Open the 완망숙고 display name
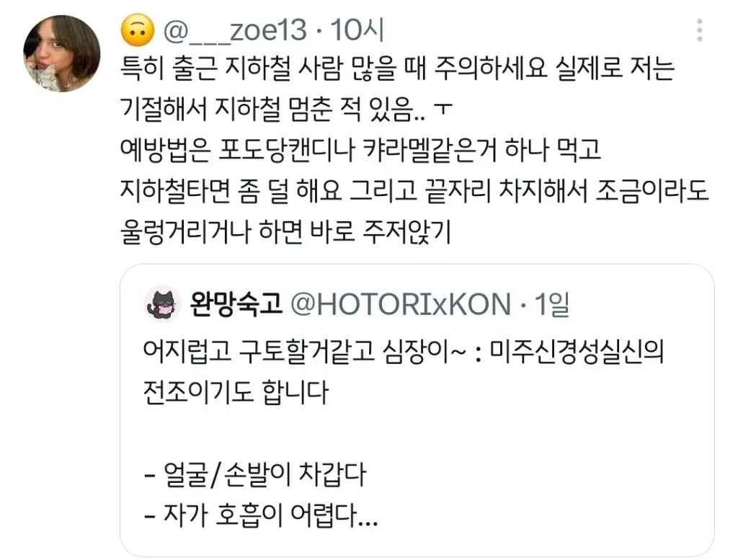The width and height of the screenshot is (738, 560). [x=236, y=303]
